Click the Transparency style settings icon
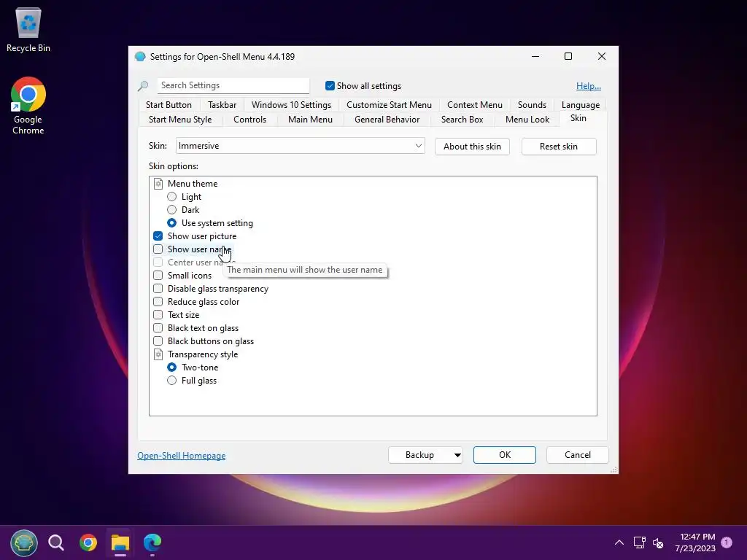 (x=158, y=354)
